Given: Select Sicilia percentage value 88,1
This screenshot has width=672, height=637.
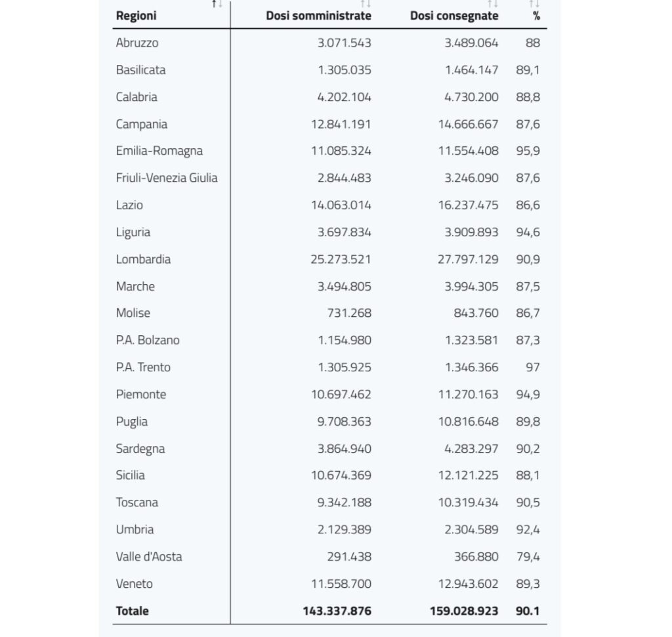Looking at the screenshot, I should tap(528, 476).
